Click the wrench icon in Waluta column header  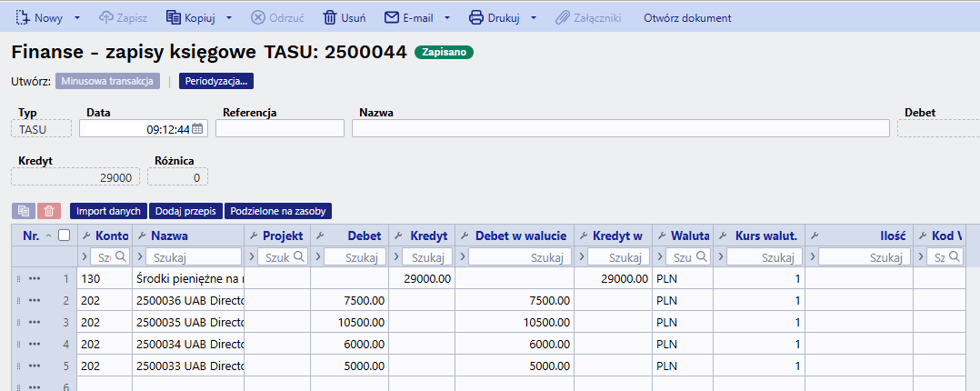tap(661, 236)
